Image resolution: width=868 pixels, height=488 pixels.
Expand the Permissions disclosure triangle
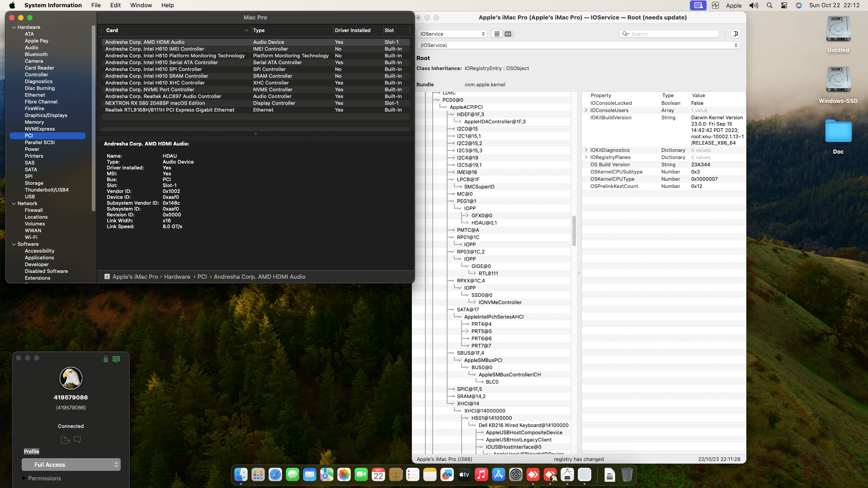[x=24, y=478]
